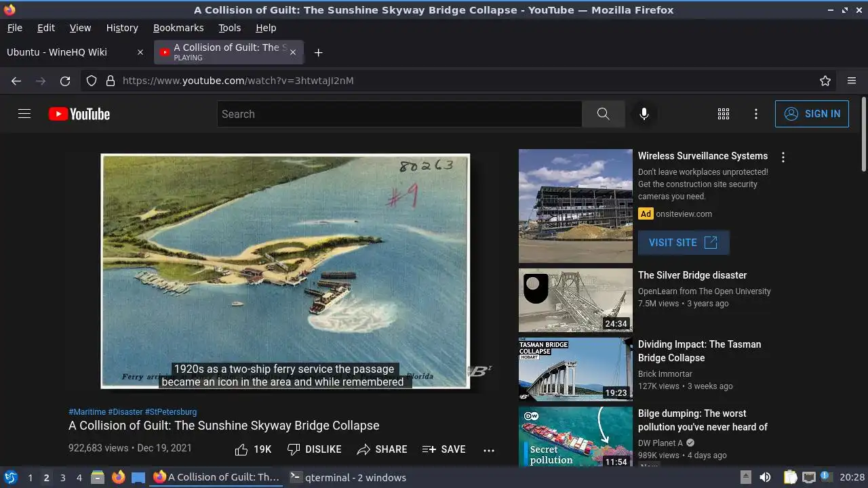The image size is (868, 488).
Task: Go forward in Firefox
Action: pos(41,81)
